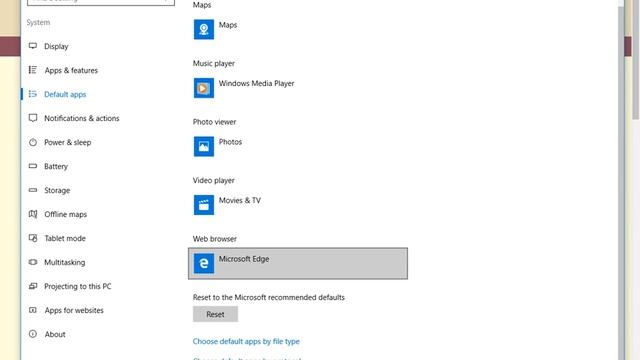Click the Maps app tile icon

(204, 29)
